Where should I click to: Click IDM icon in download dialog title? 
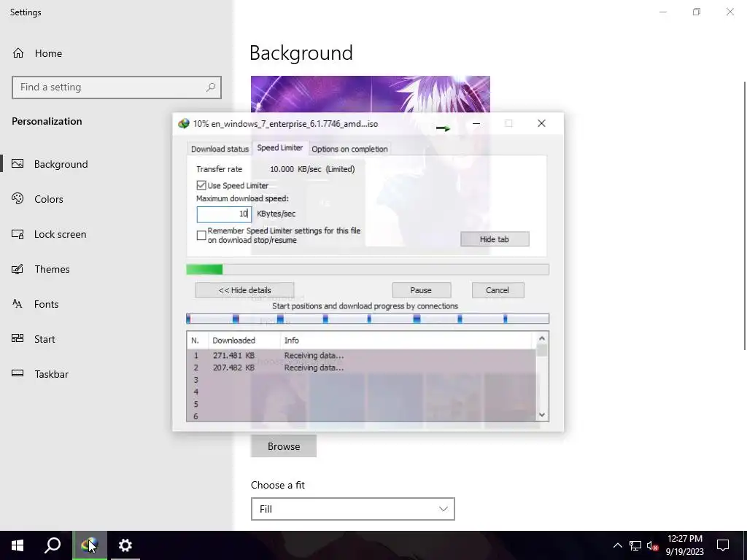(x=183, y=124)
